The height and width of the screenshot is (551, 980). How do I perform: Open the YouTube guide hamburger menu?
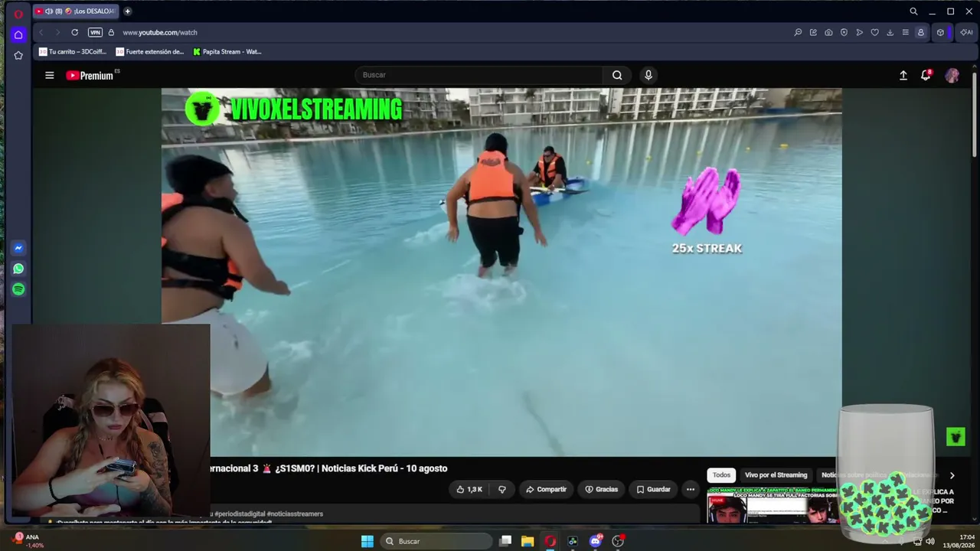(x=50, y=75)
